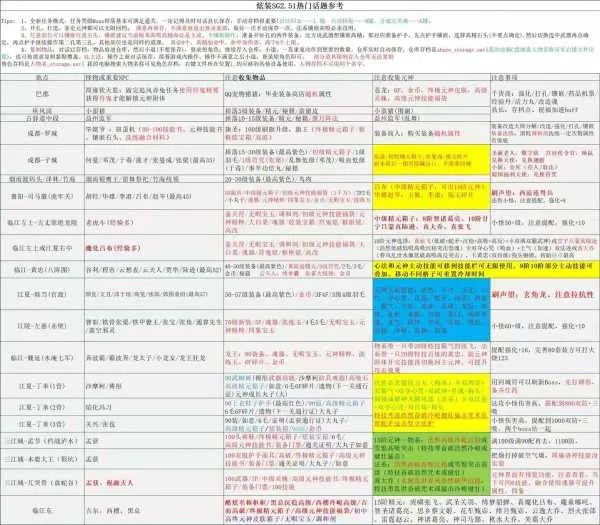Viewport: 600px width, 525px height.
Task: Select the '临江-黄忠(八阵图)' location cell
Action: coord(42,270)
